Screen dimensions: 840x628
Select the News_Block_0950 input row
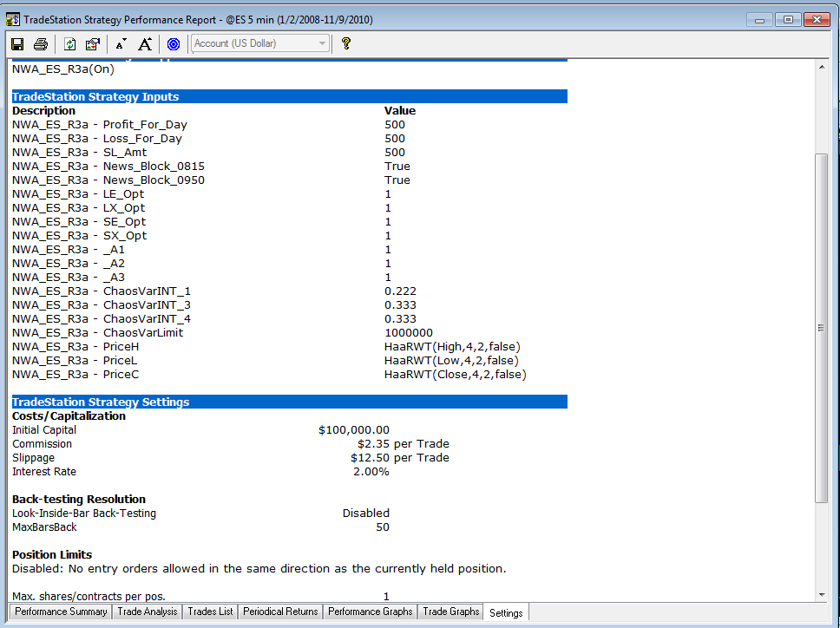214,180
